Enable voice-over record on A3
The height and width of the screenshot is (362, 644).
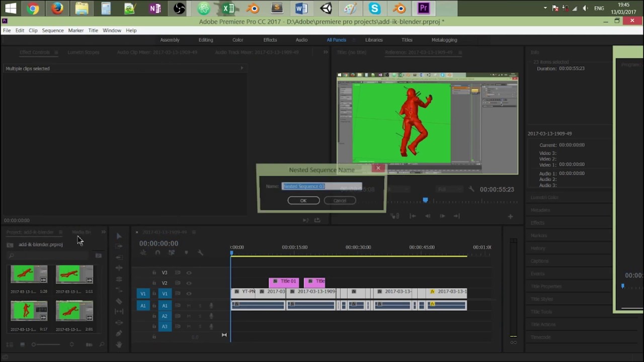pyautogui.click(x=211, y=326)
